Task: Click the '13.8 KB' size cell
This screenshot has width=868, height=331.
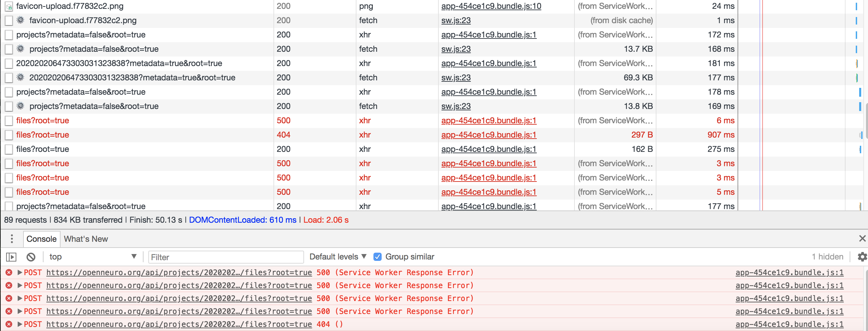Action: point(638,106)
